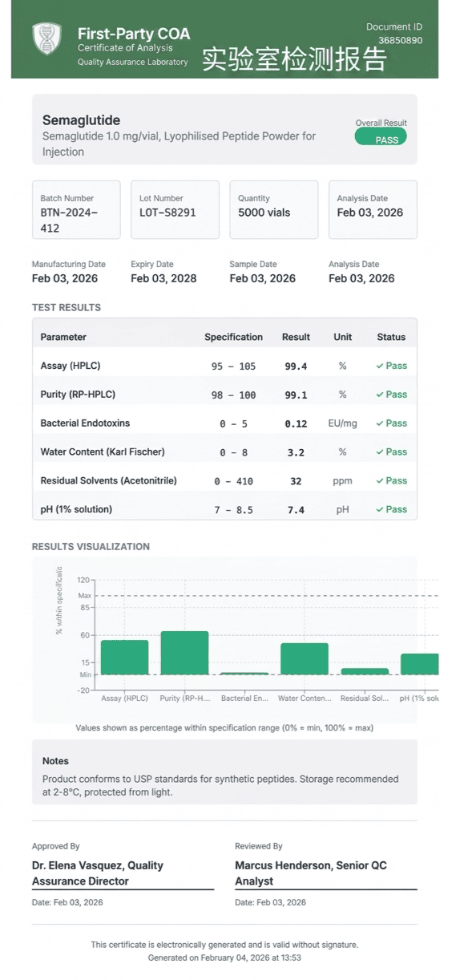Click the Specification column header

click(x=233, y=337)
